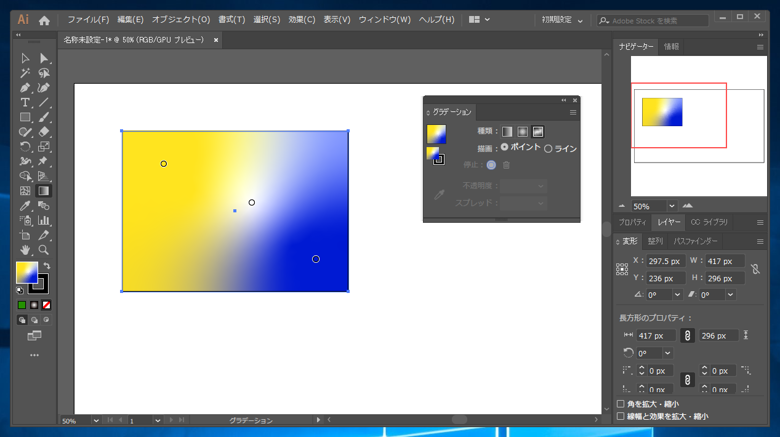Select the Type tool

25,103
